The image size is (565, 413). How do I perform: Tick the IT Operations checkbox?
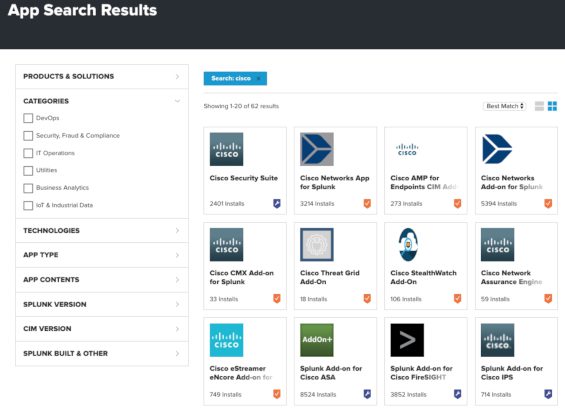tap(28, 153)
